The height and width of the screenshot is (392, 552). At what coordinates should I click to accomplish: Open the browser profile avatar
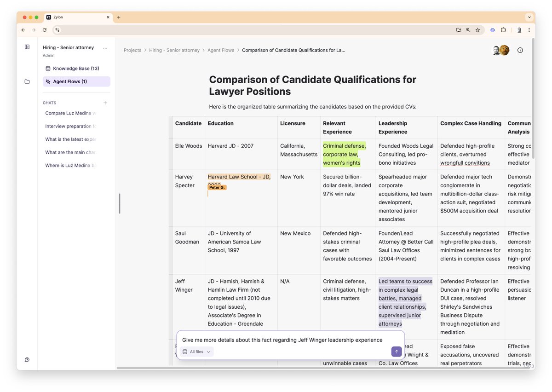[x=519, y=30]
